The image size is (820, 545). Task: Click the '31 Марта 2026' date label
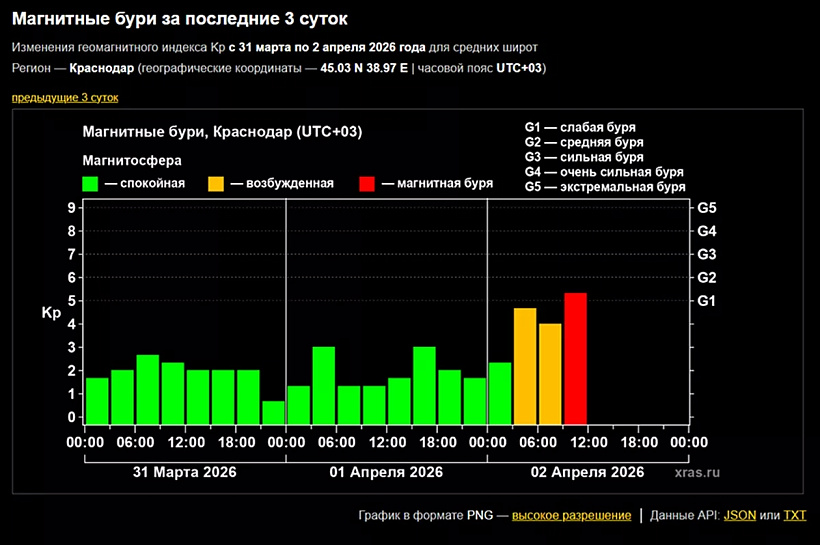tap(185, 472)
